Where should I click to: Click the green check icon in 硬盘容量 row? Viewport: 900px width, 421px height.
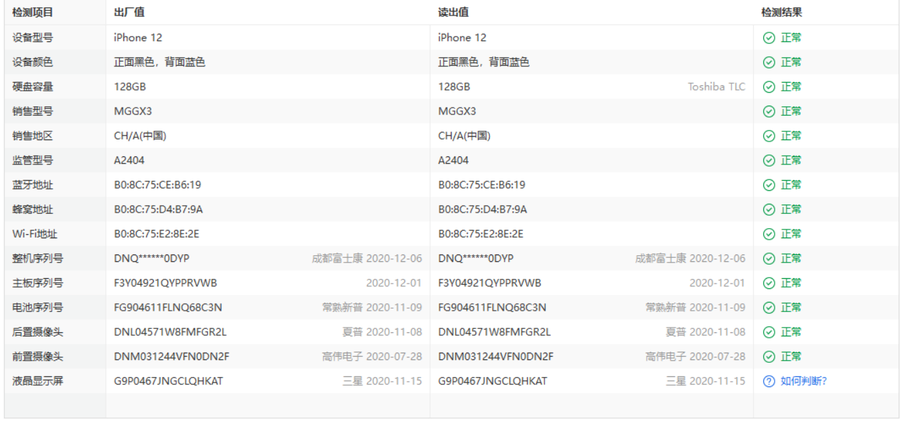769,87
